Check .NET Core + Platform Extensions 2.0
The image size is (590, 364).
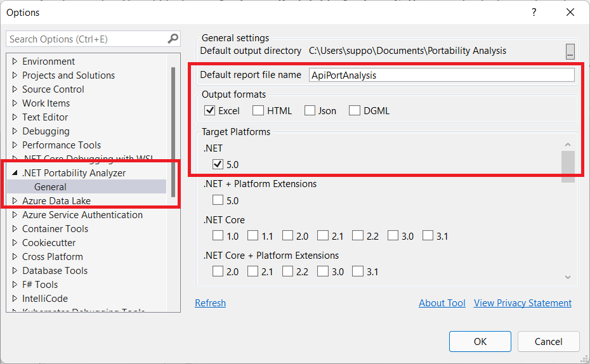[x=218, y=271]
